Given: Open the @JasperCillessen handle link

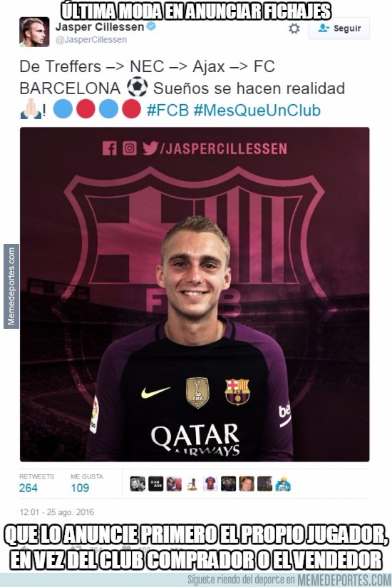Looking at the screenshot, I should point(91,40).
